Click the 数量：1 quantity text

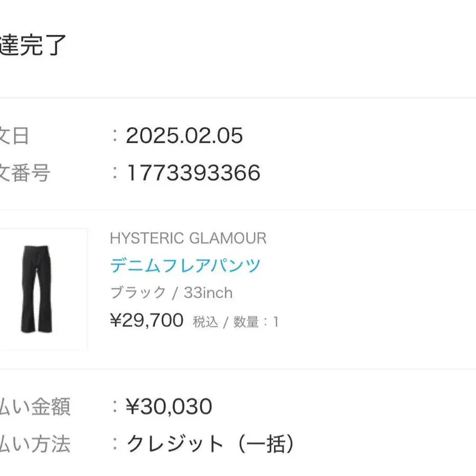tap(255, 322)
